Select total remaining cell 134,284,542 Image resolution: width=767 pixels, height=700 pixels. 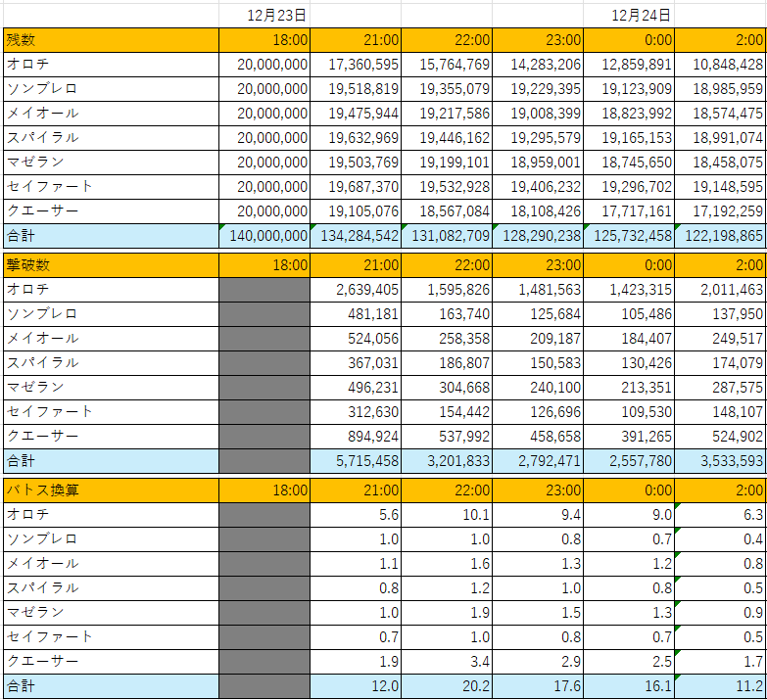(356, 236)
